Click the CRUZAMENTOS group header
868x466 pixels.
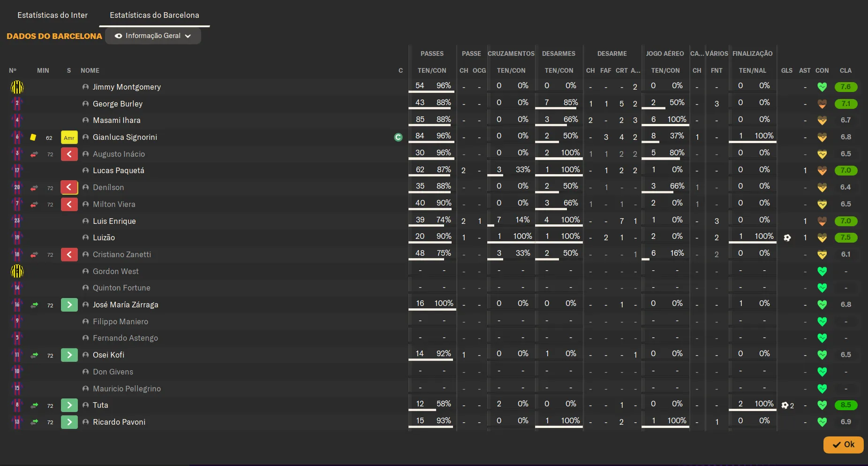click(x=511, y=53)
